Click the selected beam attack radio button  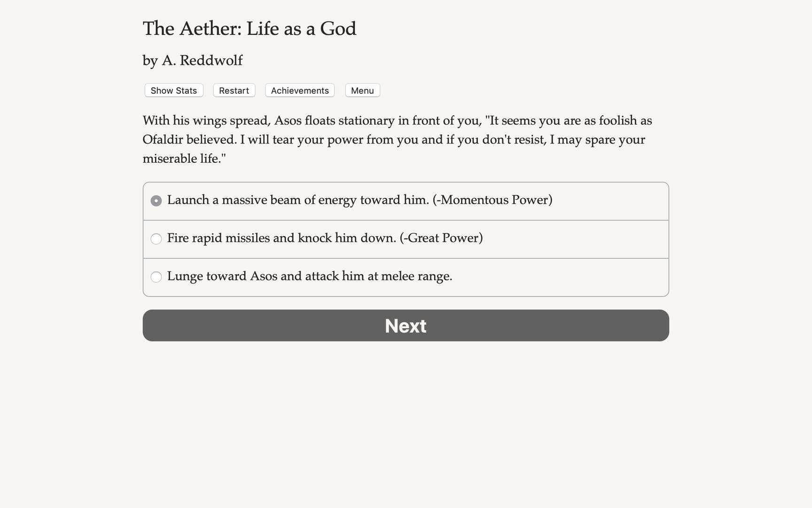click(x=156, y=200)
